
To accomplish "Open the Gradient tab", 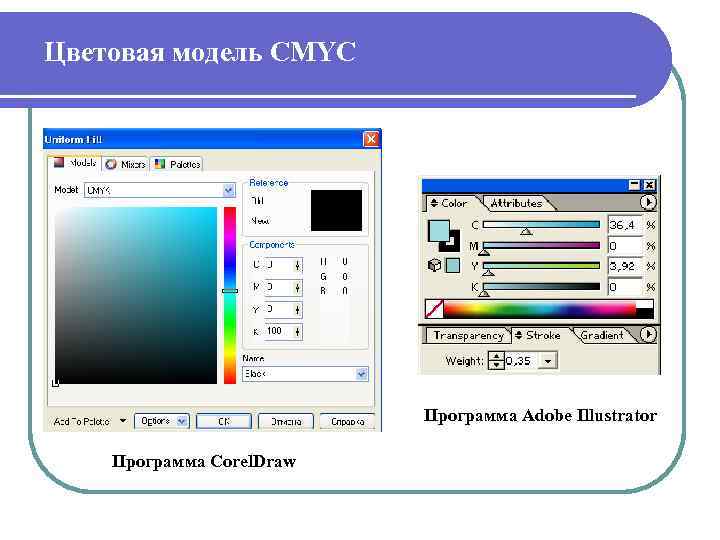I will click(x=602, y=336).
